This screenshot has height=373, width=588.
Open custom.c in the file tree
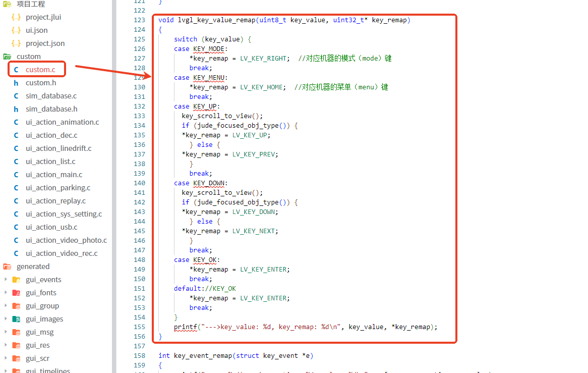(40, 70)
